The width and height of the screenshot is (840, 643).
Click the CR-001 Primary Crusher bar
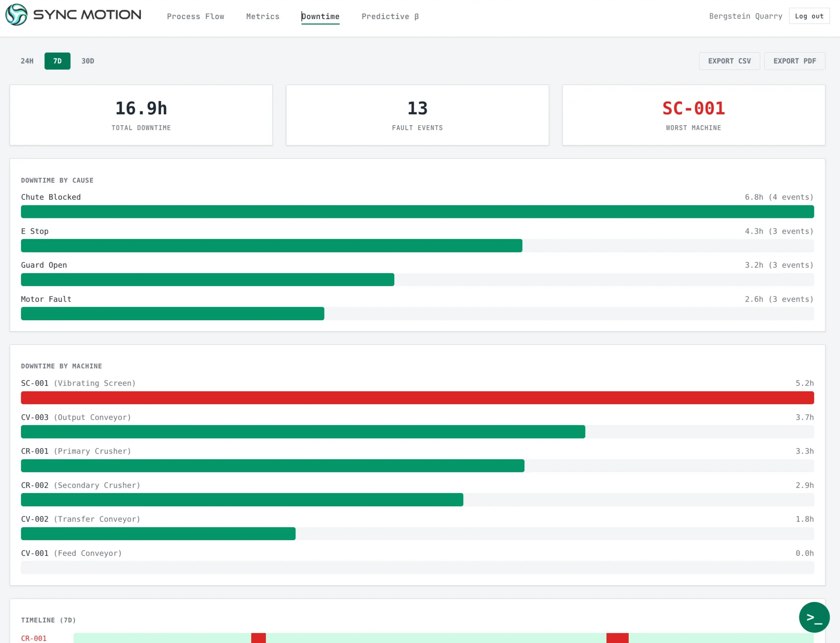pyautogui.click(x=273, y=466)
